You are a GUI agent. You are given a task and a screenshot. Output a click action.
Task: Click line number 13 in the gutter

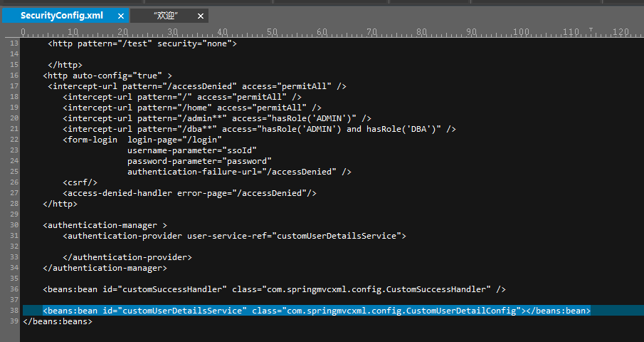[14, 43]
